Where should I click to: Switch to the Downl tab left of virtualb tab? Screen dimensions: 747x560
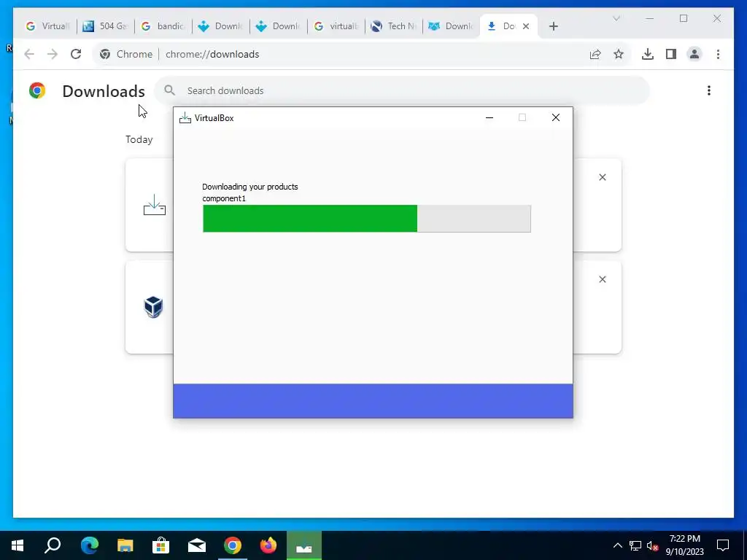click(278, 26)
